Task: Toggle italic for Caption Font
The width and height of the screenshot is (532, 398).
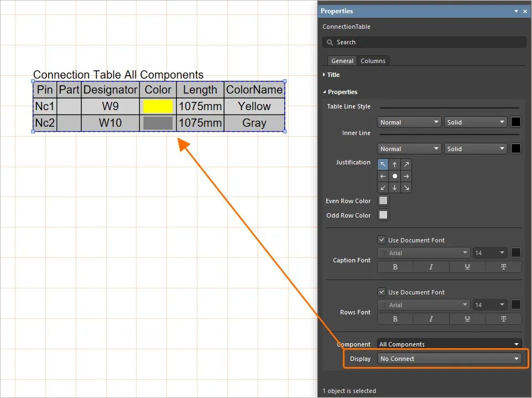Action: pos(431,267)
